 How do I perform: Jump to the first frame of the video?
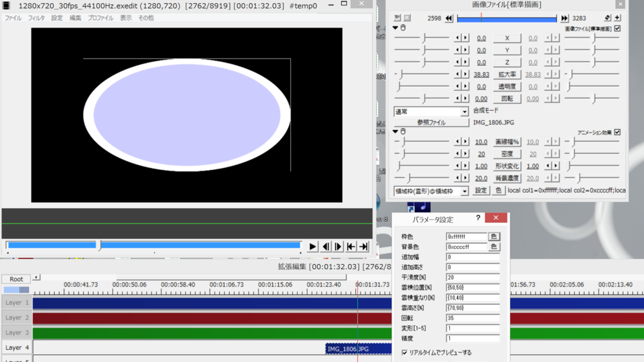point(351,247)
